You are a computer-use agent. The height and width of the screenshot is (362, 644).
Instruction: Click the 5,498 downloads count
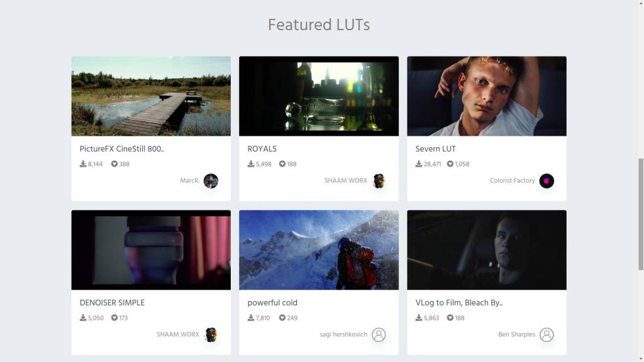tap(264, 164)
